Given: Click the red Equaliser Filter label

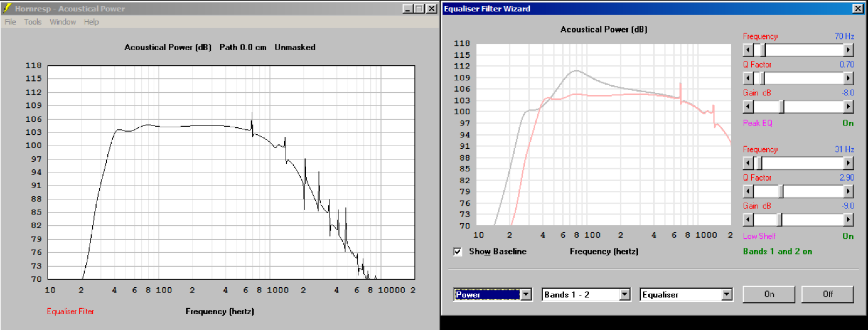Looking at the screenshot, I should pyautogui.click(x=70, y=311).
